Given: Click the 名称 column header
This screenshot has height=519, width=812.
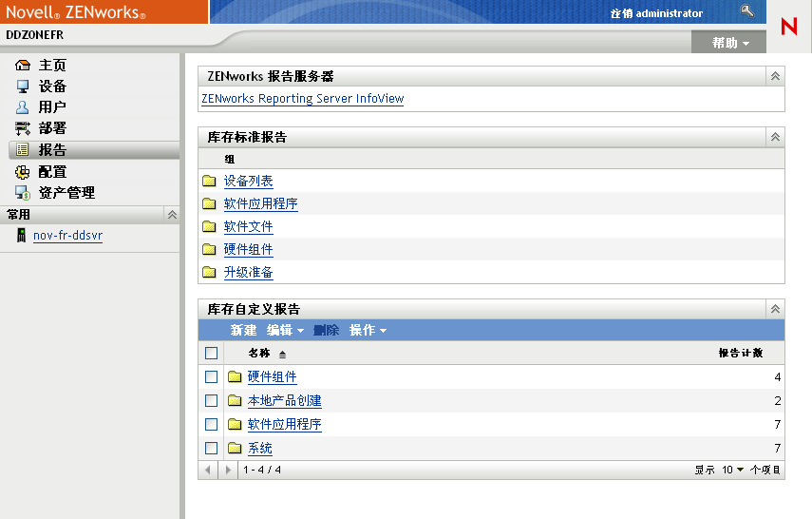Looking at the screenshot, I should (x=259, y=353).
